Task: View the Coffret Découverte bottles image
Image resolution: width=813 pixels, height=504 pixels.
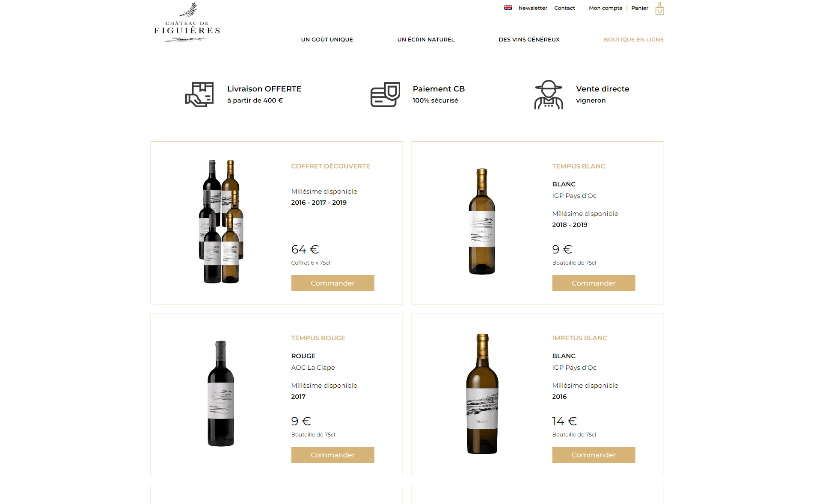Action: [x=221, y=221]
